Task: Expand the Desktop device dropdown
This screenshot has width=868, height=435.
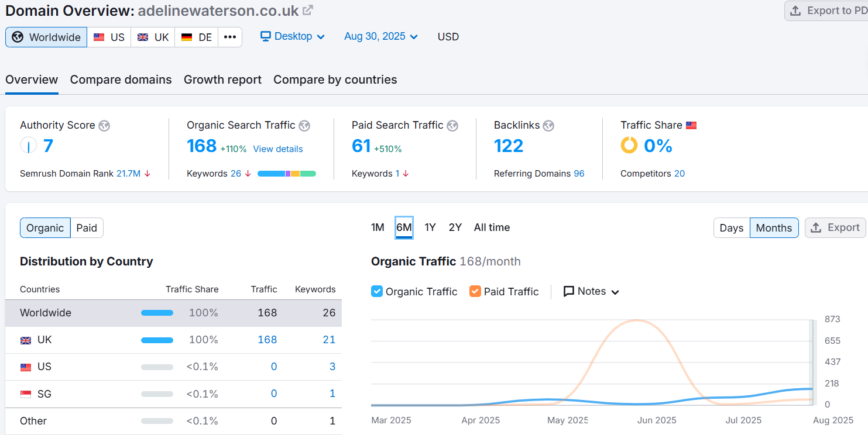Action: tap(293, 37)
